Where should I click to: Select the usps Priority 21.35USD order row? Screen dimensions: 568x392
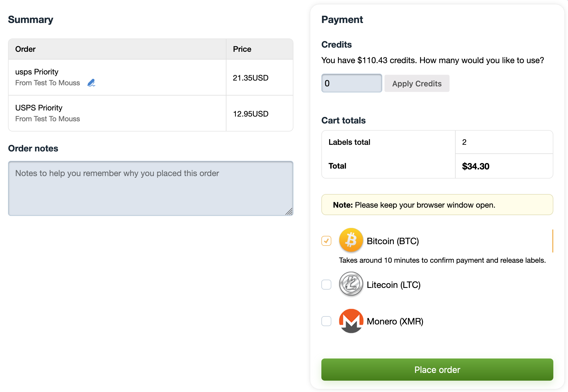[117, 78]
